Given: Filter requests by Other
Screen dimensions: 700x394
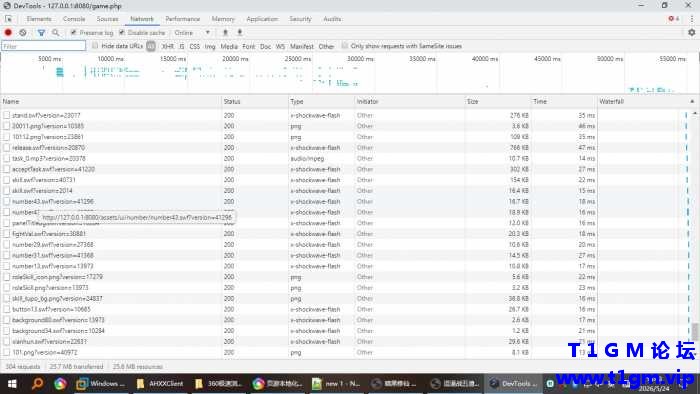Looking at the screenshot, I should click(x=326, y=46).
